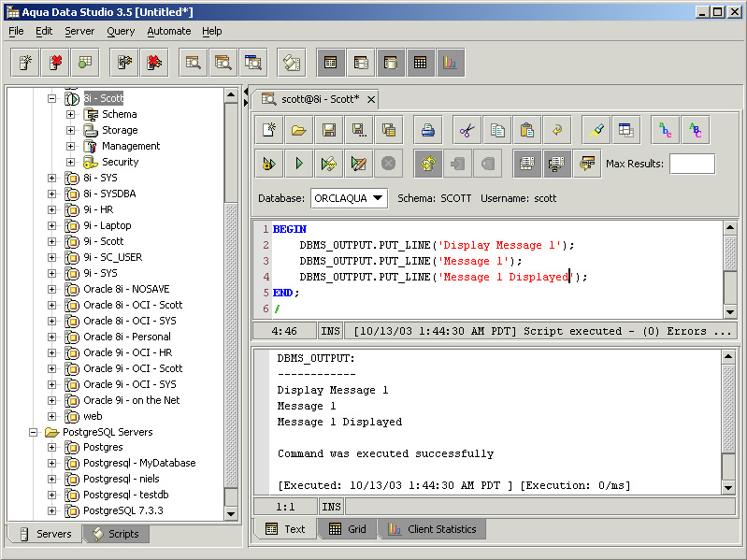Click the Save As diskette icon

(359, 130)
